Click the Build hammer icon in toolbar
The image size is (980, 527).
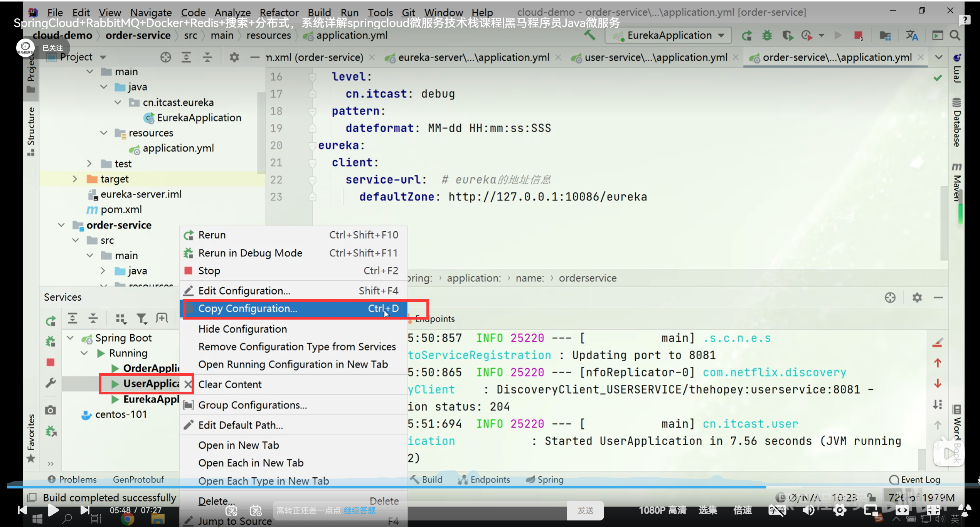click(589, 35)
